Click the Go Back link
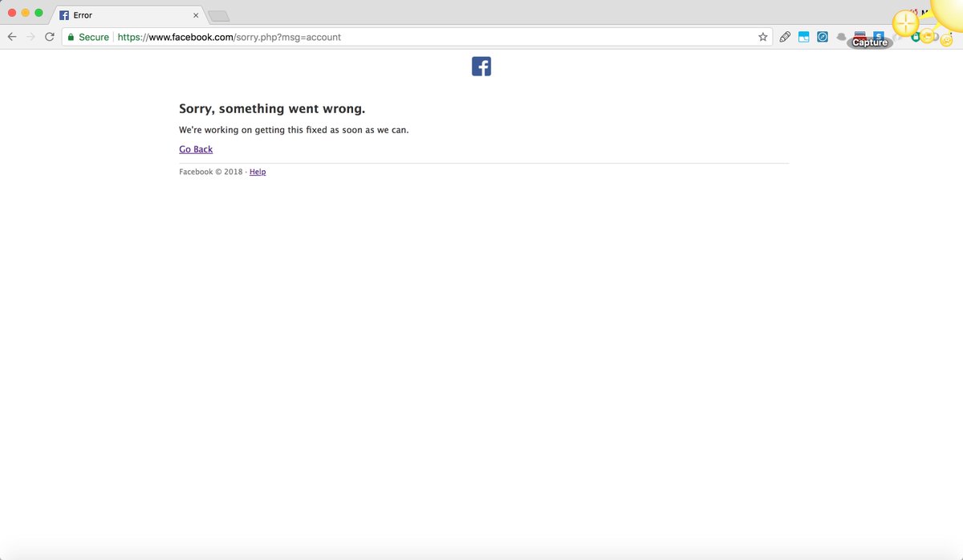Screen dimensions: 963x560 tap(195, 149)
